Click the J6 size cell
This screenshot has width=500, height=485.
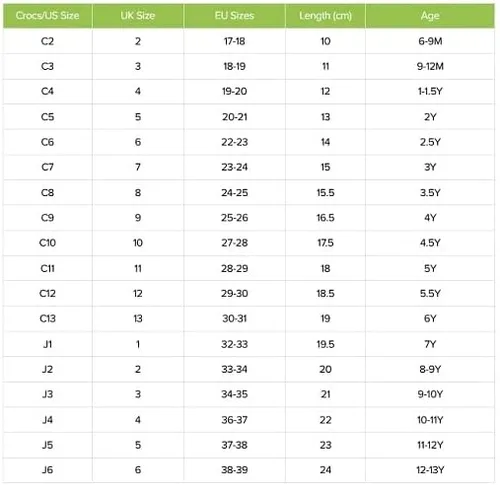point(47,470)
